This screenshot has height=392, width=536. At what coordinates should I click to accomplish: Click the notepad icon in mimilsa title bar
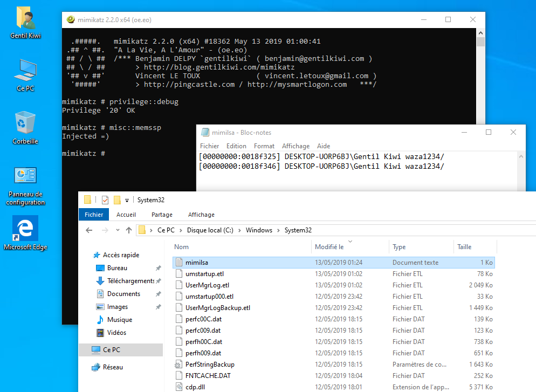pyautogui.click(x=205, y=132)
